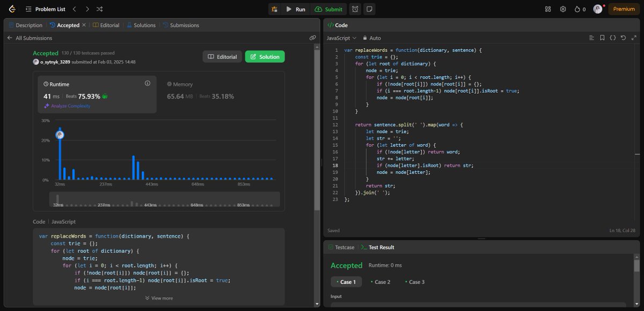Select the Accepted tab
Image resolution: width=644 pixels, height=311 pixels.
click(64, 25)
